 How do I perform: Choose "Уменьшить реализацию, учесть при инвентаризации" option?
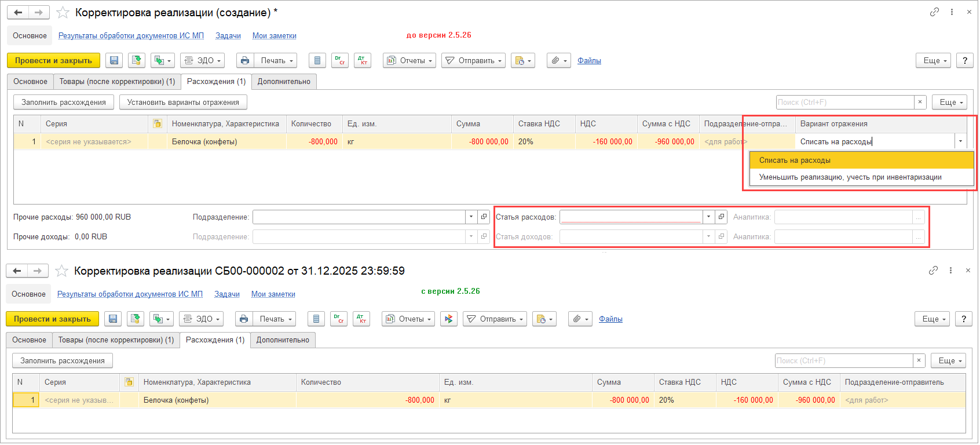point(850,177)
